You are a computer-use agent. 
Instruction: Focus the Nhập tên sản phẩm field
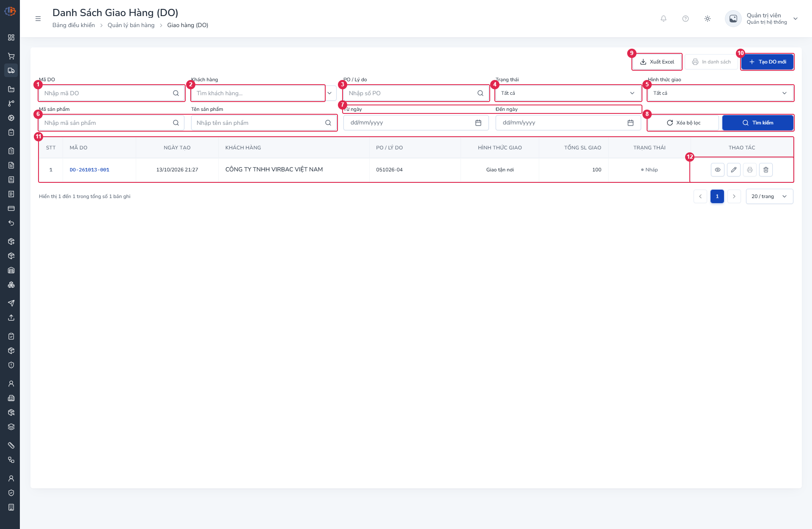[x=264, y=123]
